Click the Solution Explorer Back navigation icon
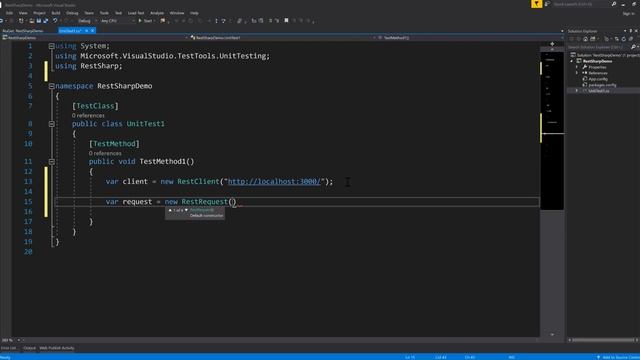This screenshot has width=640, height=360. point(571,39)
